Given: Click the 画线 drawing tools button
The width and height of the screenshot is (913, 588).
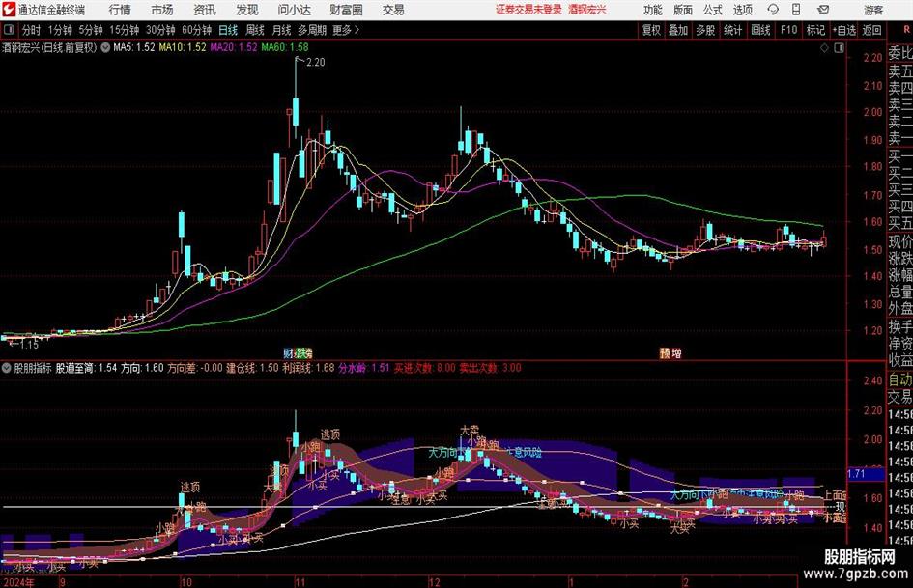Looking at the screenshot, I should coord(760,30).
